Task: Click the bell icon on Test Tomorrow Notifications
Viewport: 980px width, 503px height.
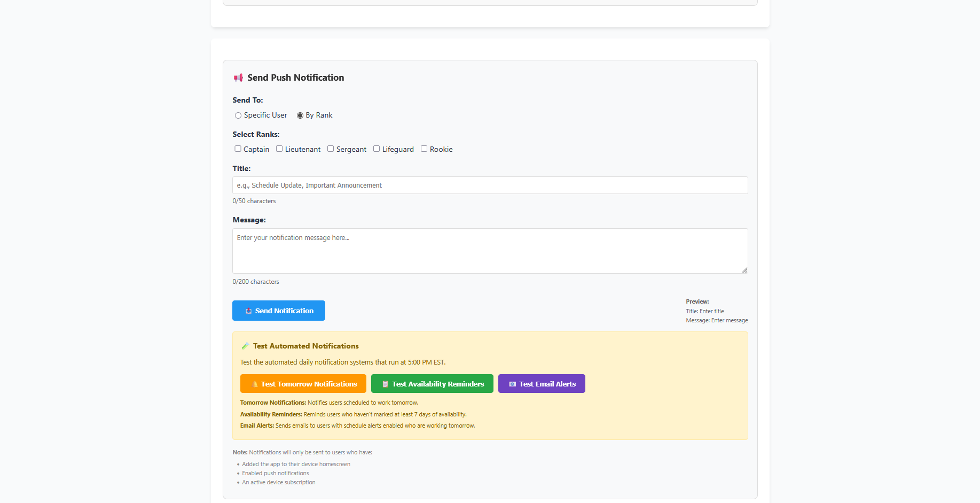Action: pos(255,384)
